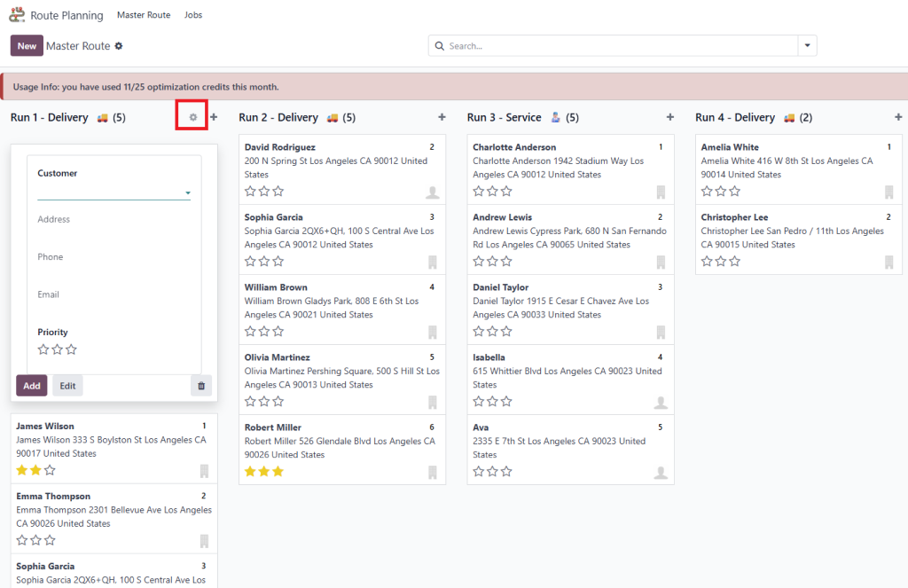Click into the Search input field
Image resolution: width=908 pixels, height=588 pixels.
(x=621, y=46)
